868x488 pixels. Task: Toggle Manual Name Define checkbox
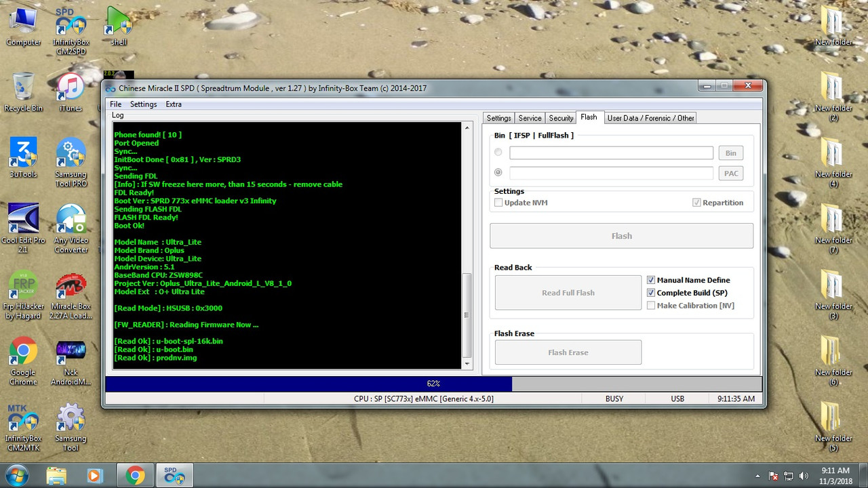(651, 280)
